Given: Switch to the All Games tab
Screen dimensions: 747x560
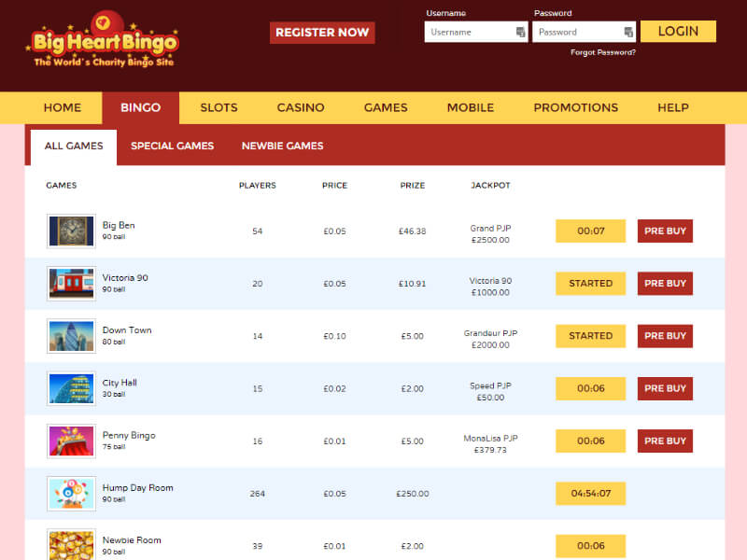Looking at the screenshot, I should (74, 147).
